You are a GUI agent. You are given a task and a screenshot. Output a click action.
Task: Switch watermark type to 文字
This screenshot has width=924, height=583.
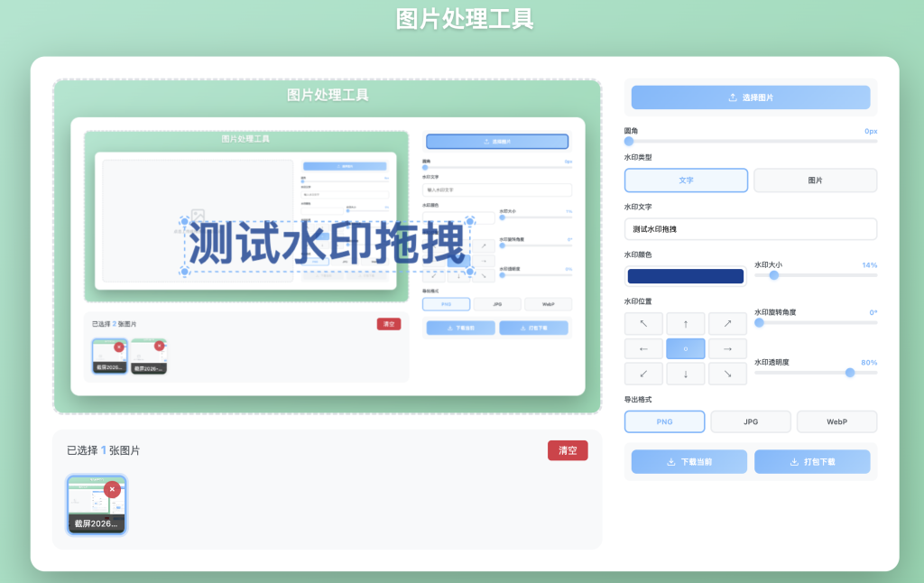686,180
